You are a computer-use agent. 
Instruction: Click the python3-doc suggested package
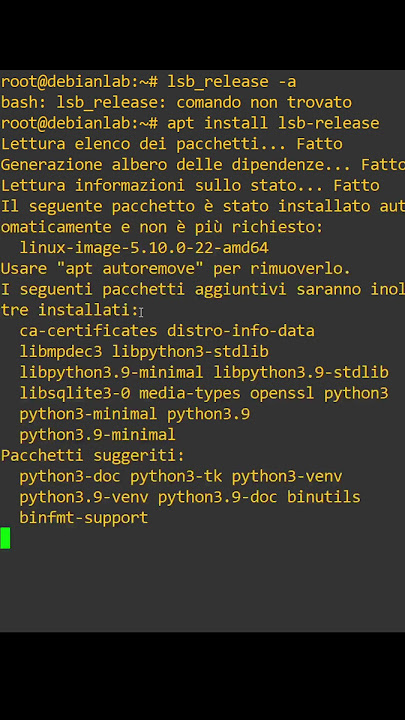70,477
